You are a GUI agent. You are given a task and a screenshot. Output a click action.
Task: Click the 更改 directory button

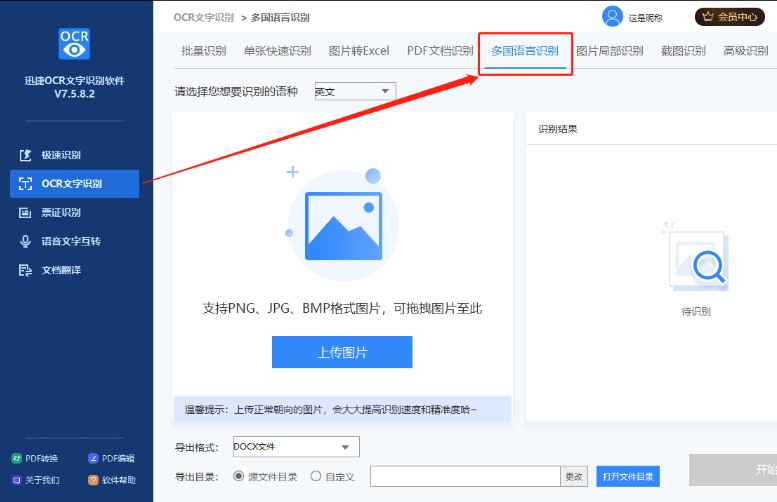(574, 477)
